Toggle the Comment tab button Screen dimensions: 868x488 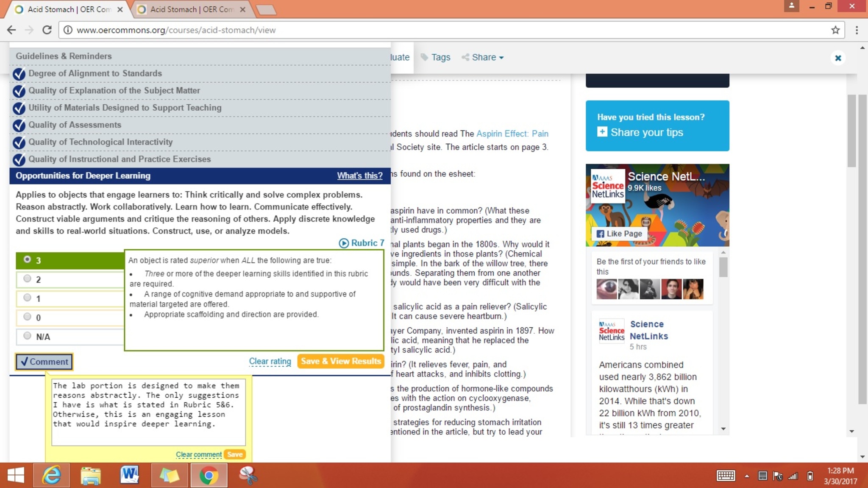[44, 362]
